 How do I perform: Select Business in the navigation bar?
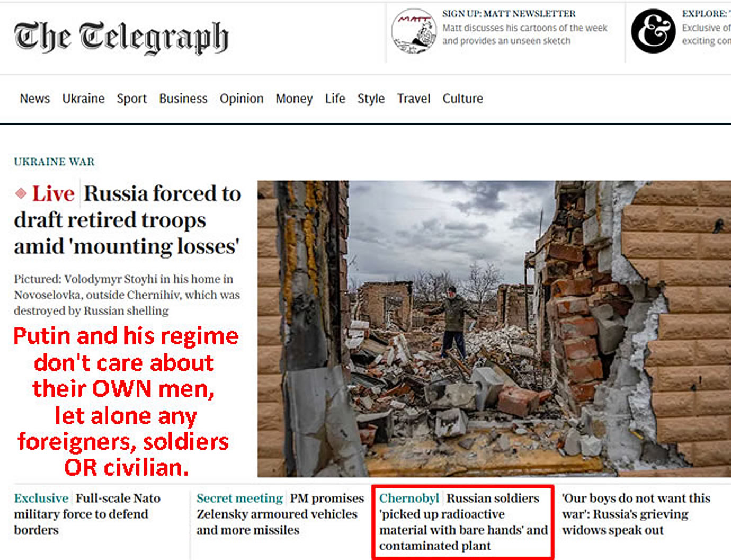coord(183,99)
